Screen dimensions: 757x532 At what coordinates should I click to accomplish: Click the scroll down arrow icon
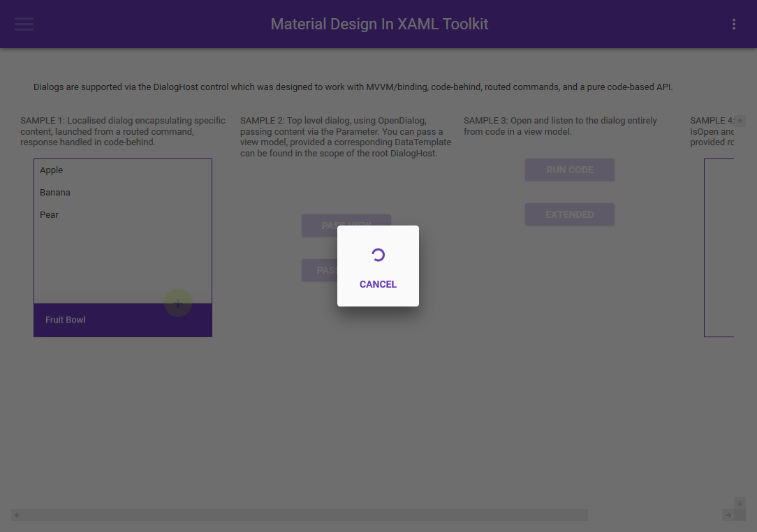point(740,503)
